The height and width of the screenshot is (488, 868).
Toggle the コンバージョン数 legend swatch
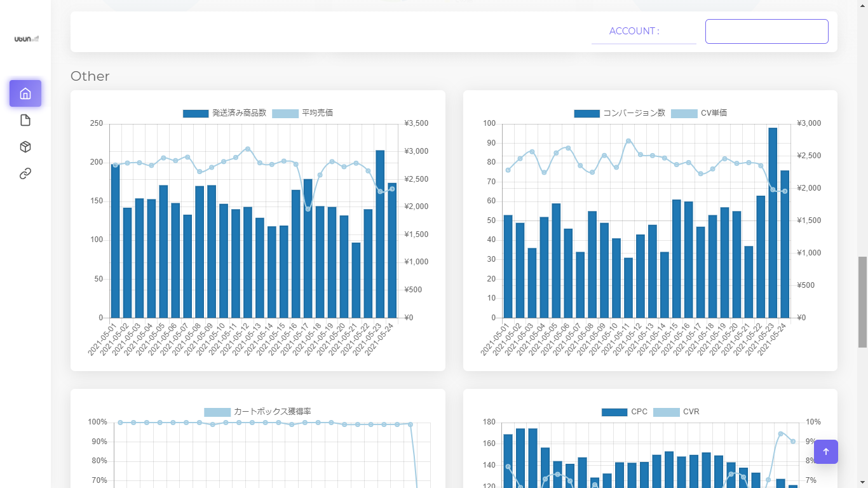click(x=587, y=113)
